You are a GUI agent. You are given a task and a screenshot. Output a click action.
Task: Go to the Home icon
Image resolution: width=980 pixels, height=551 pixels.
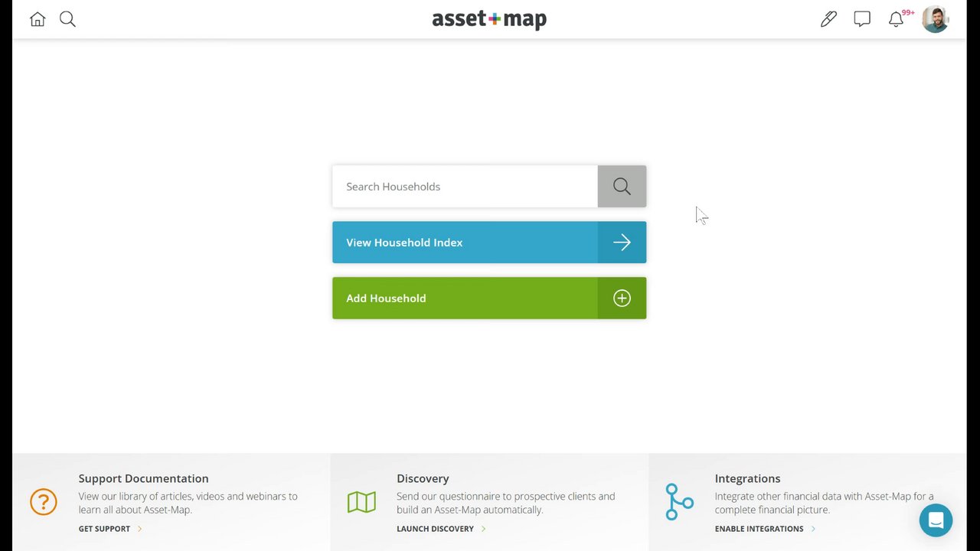[x=38, y=19]
